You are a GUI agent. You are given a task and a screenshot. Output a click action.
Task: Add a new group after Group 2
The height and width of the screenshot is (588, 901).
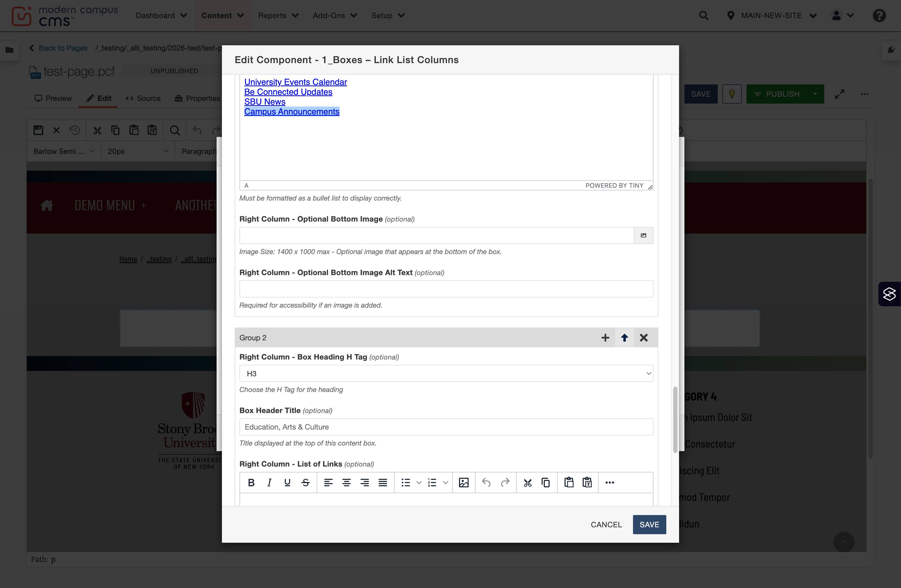(x=605, y=337)
